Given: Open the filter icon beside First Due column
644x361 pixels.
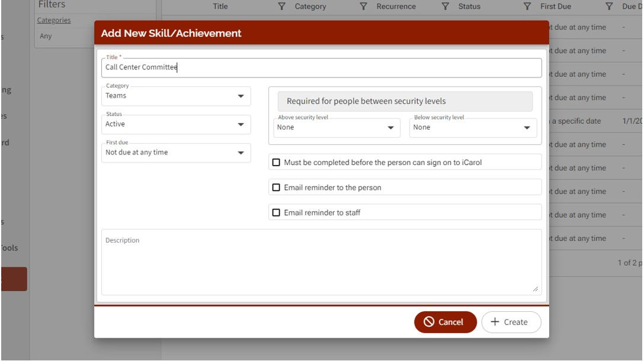Looking at the screenshot, I should [608, 7].
